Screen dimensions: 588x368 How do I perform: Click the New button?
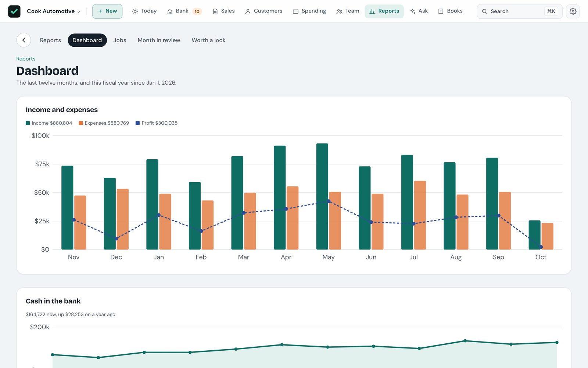tap(107, 11)
